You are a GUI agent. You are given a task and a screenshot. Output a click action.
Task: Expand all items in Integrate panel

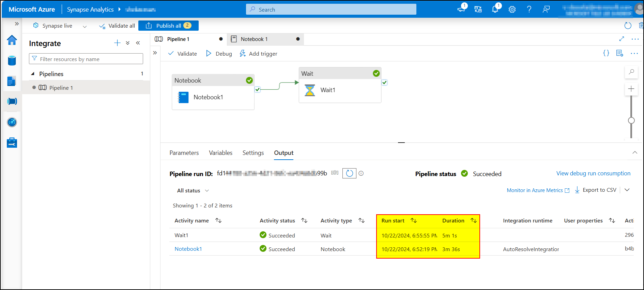coord(127,43)
